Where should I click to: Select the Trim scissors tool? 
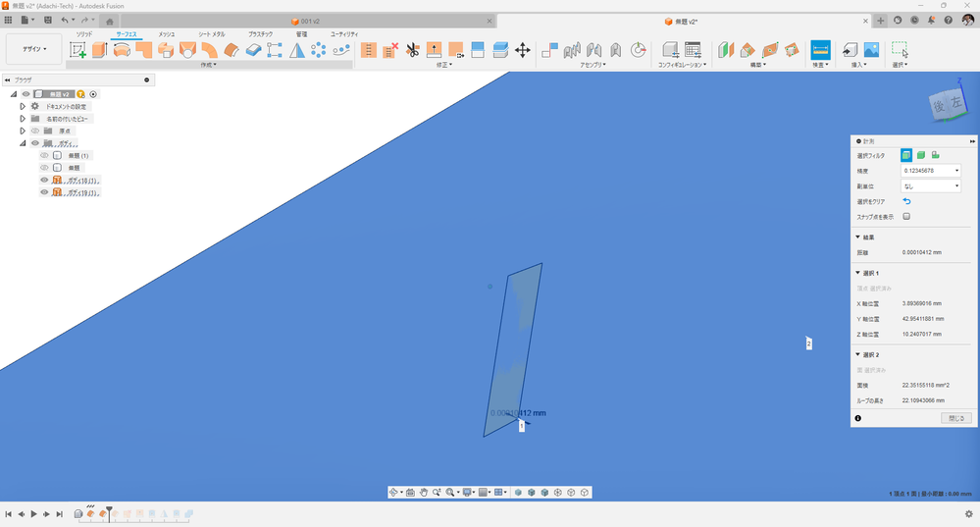(412, 50)
